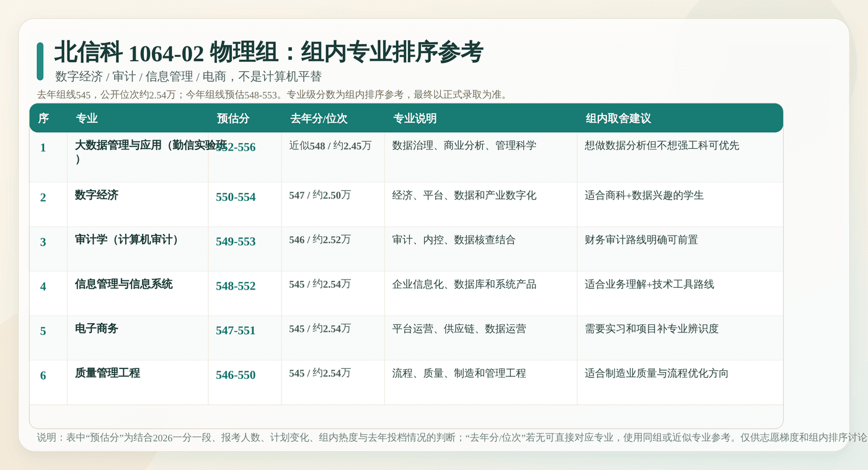Click rank number 3
The height and width of the screenshot is (470, 868).
43,242
